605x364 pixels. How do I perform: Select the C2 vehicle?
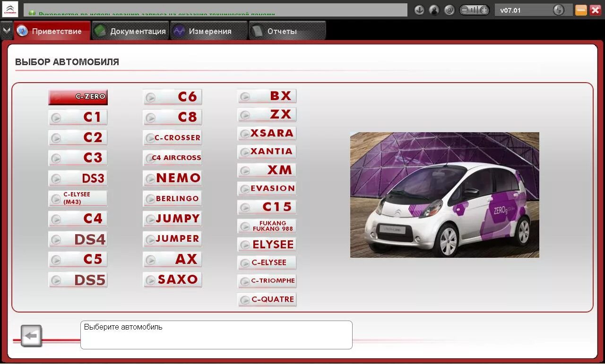point(78,137)
